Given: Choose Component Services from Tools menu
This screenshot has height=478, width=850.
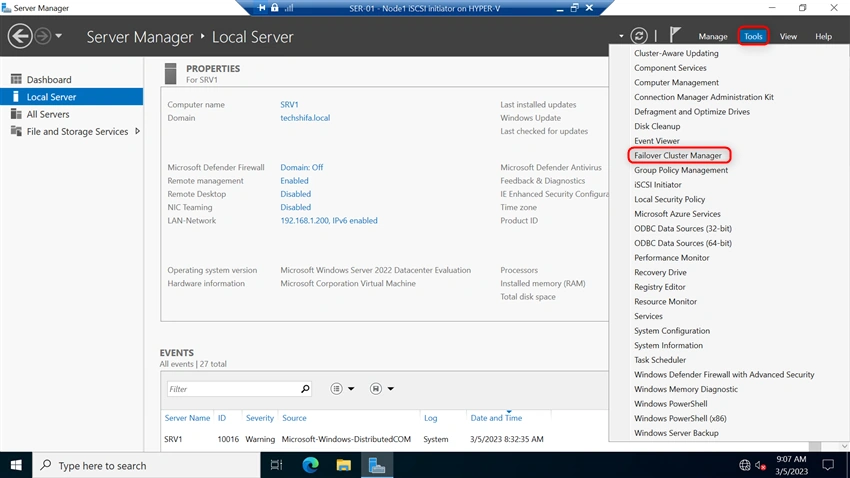Looking at the screenshot, I should click(x=670, y=68).
